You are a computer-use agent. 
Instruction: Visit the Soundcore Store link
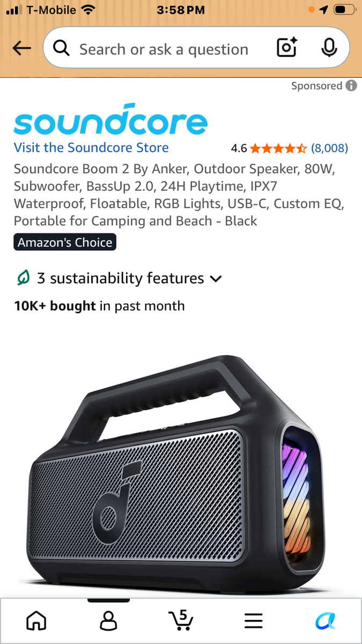[x=91, y=148]
